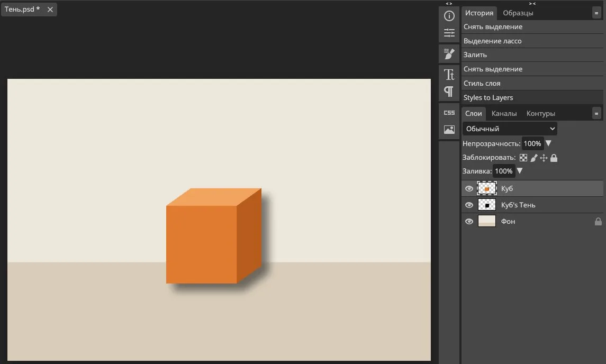606x364 pixels.
Task: Go to the Styles to Layers history step
Action: pos(532,98)
